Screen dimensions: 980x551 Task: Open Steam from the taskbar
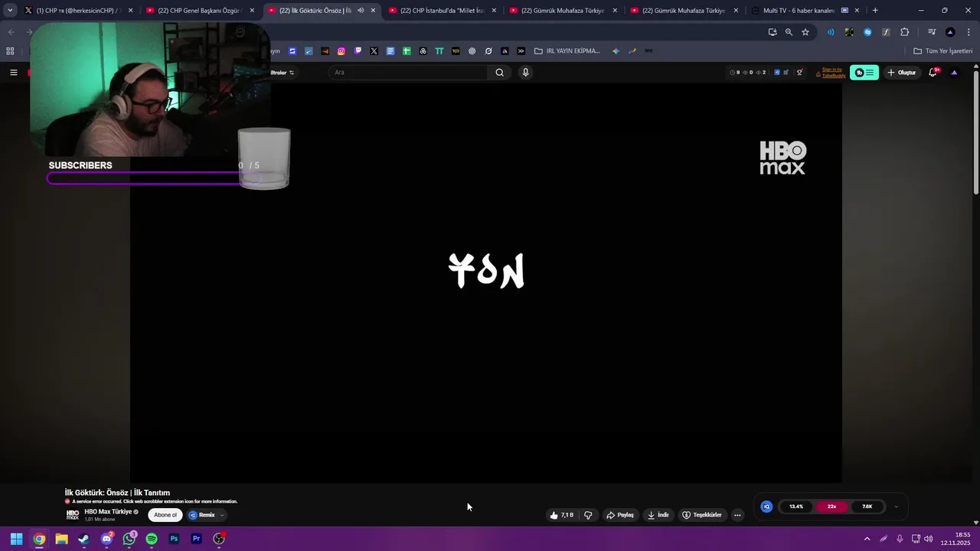pyautogui.click(x=83, y=539)
